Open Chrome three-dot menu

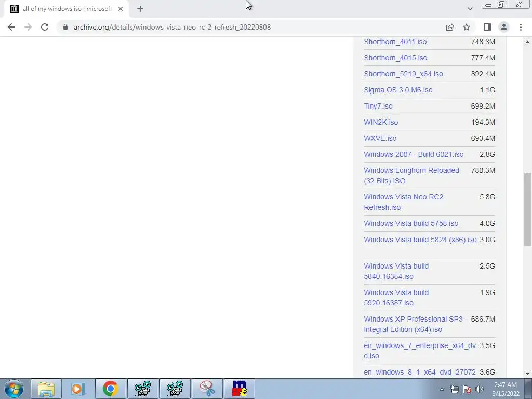coord(521,27)
